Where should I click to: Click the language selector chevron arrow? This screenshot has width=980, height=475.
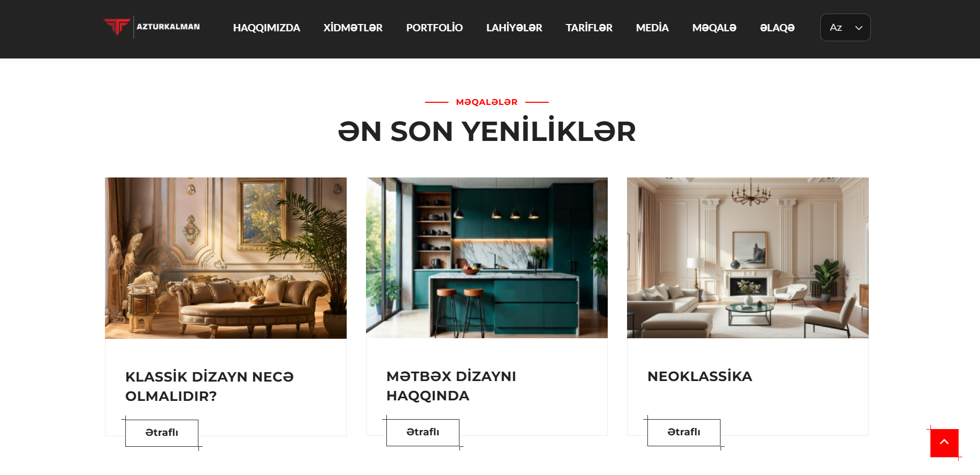point(859,28)
